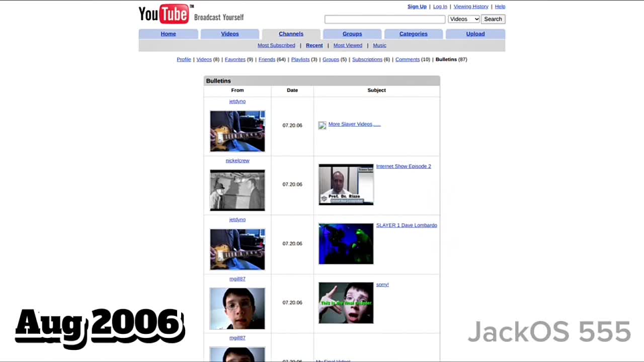This screenshot has height=362, width=644.
Task: Click mgill87 link in sorry! row
Action: point(237,279)
